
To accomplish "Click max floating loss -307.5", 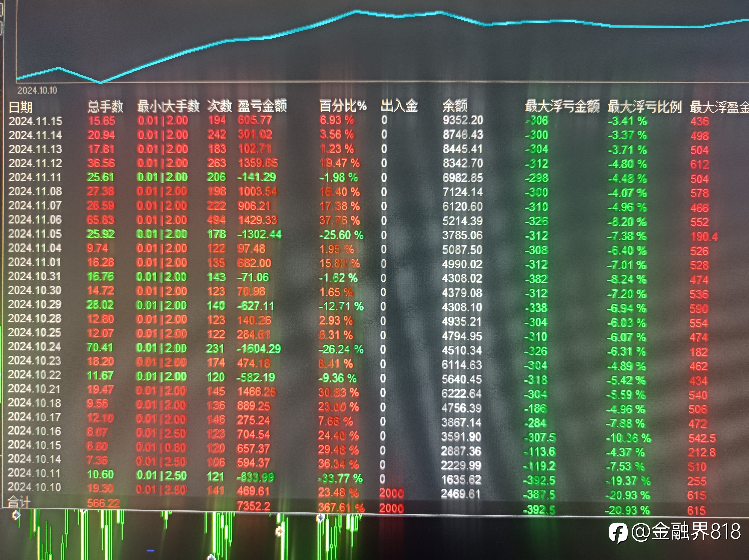I will pos(540,438).
